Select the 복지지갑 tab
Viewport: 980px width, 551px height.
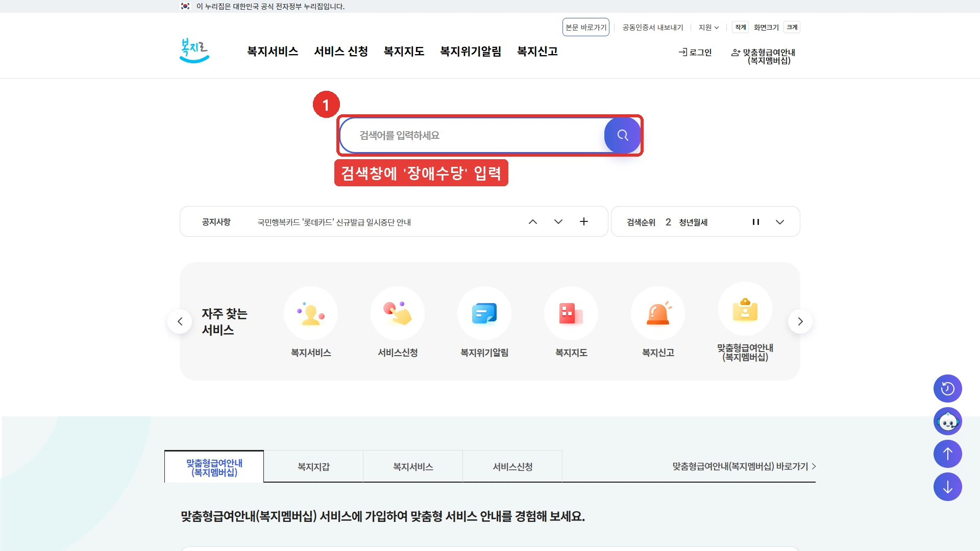tap(313, 467)
